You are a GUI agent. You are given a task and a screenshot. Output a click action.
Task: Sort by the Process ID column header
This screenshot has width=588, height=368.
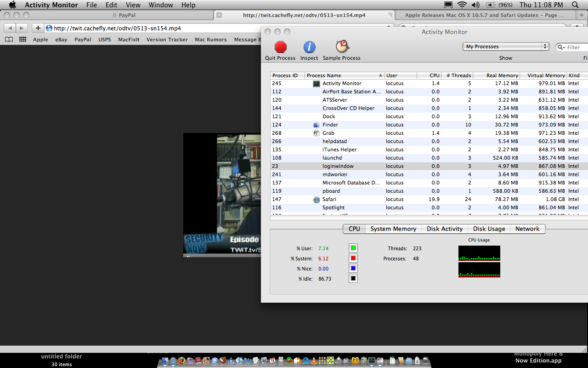[288, 75]
